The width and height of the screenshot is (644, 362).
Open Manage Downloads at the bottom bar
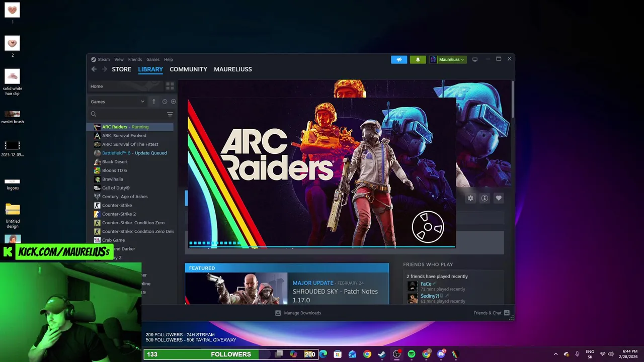(x=298, y=313)
